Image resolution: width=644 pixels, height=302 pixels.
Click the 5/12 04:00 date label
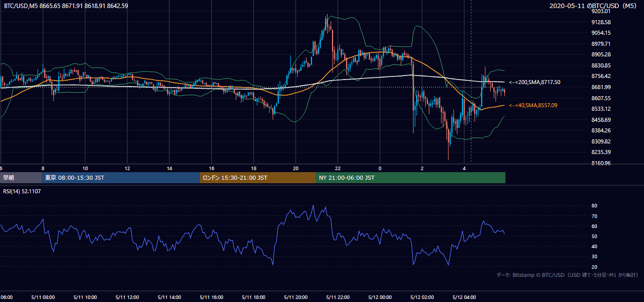pyautogui.click(x=465, y=297)
